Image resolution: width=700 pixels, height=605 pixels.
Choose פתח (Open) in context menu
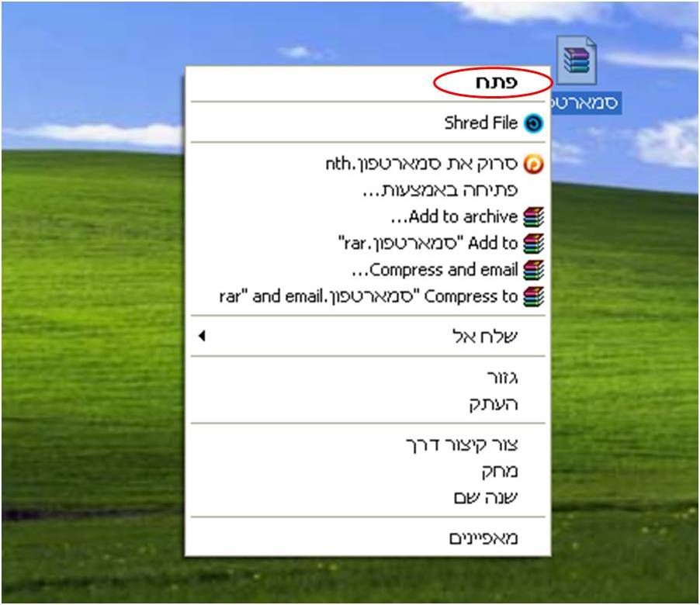[x=369, y=82]
